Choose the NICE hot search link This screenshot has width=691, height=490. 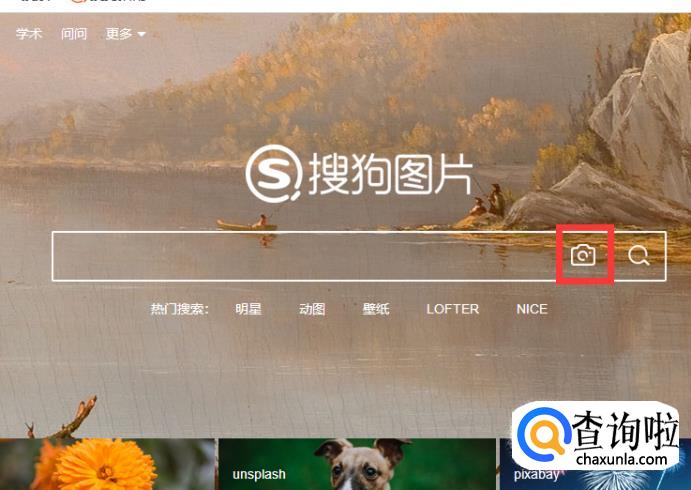point(532,309)
